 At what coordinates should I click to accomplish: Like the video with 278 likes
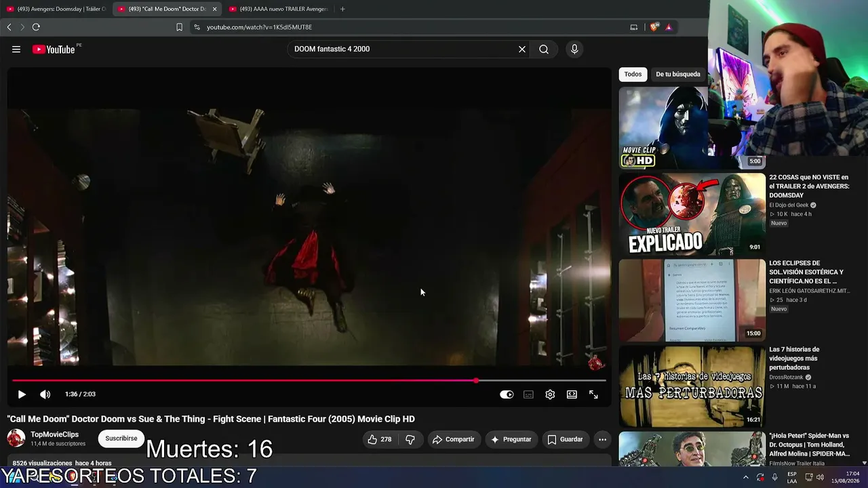[380, 439]
